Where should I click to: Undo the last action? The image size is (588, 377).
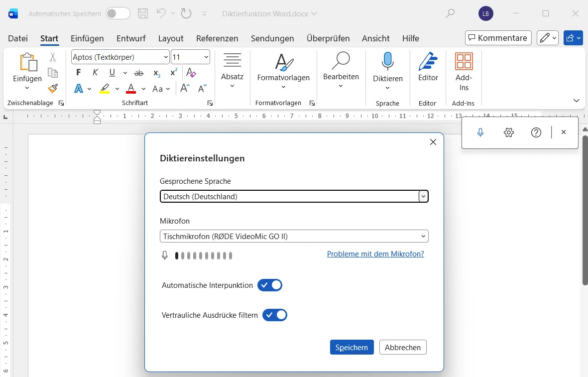coord(161,13)
